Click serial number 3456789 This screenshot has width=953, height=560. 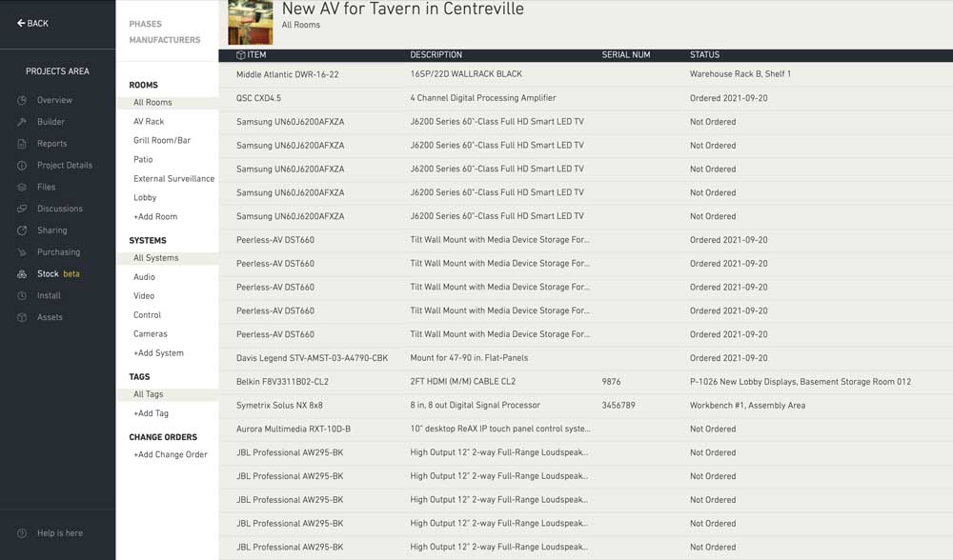tap(618, 405)
